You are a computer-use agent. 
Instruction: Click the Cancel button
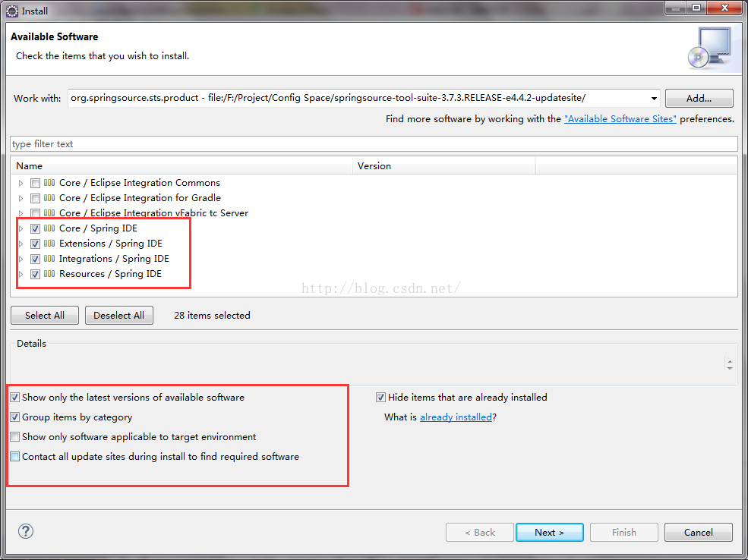click(x=699, y=533)
